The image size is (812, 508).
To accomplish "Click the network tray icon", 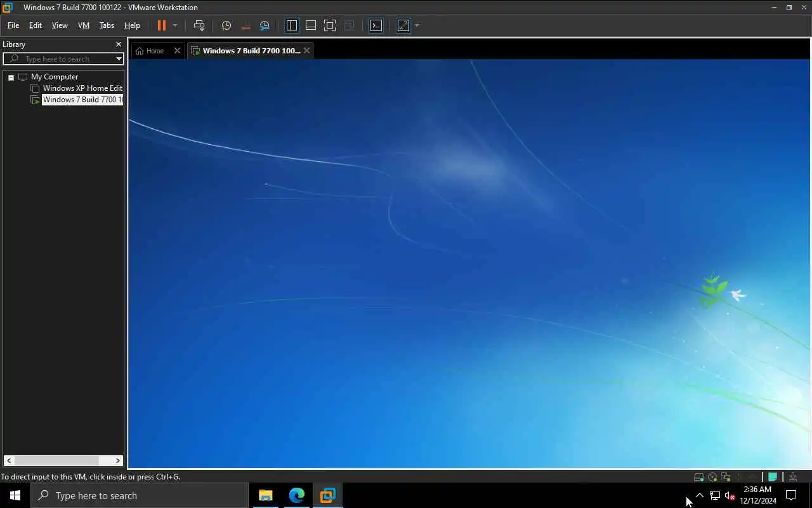I will click(715, 495).
